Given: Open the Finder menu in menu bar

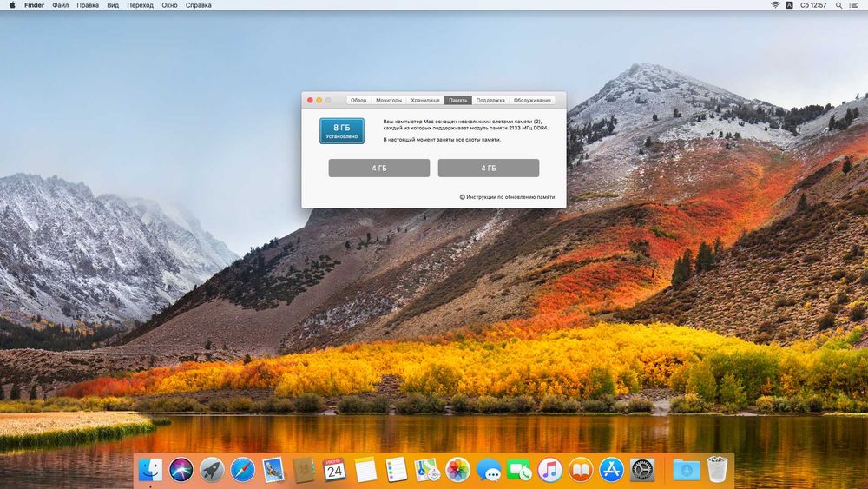Looking at the screenshot, I should (35, 5).
